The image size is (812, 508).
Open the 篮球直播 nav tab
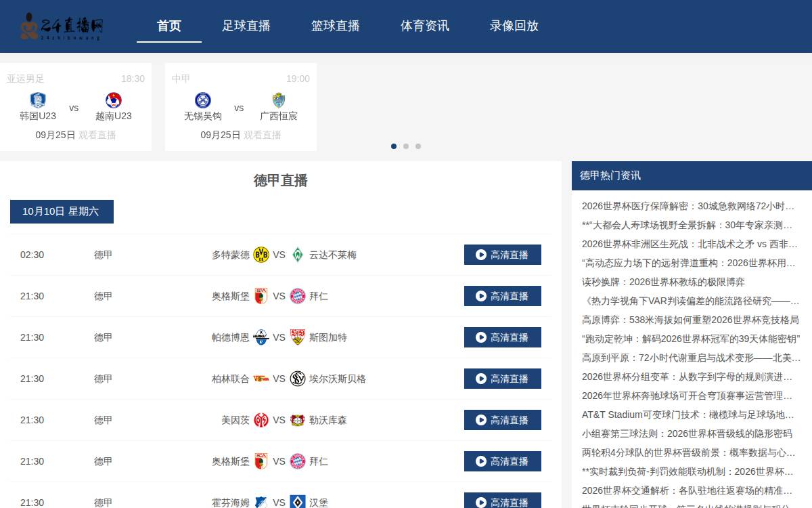336,26
